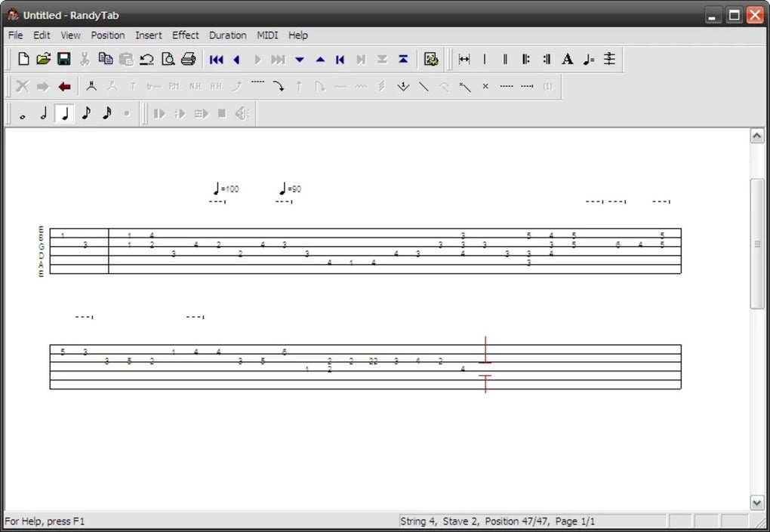Screen dimensions: 770x532
Task: Click the Print icon in toolbar
Action: [188, 59]
